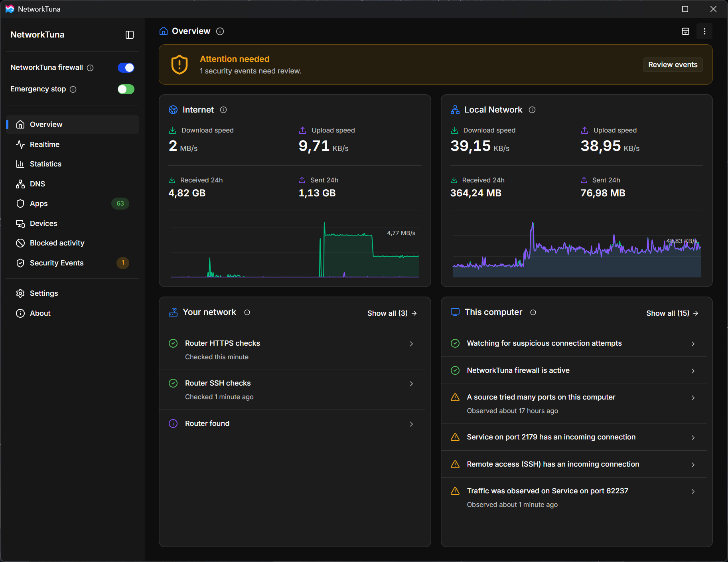Expand source tried many ports chevron
This screenshot has height=562, width=728.
pyautogui.click(x=693, y=398)
